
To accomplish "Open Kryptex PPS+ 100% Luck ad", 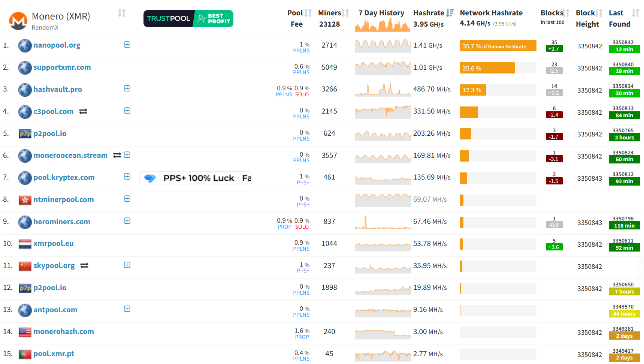I will (x=196, y=178).
